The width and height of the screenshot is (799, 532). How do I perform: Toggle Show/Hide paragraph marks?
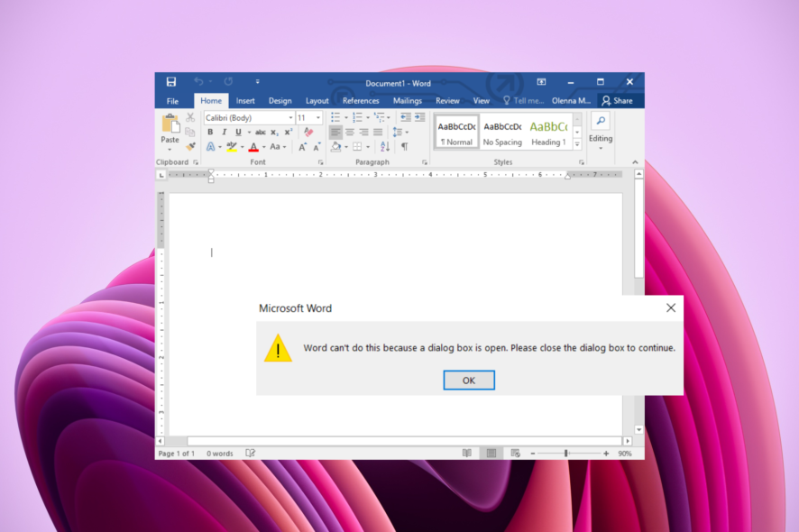point(405,147)
